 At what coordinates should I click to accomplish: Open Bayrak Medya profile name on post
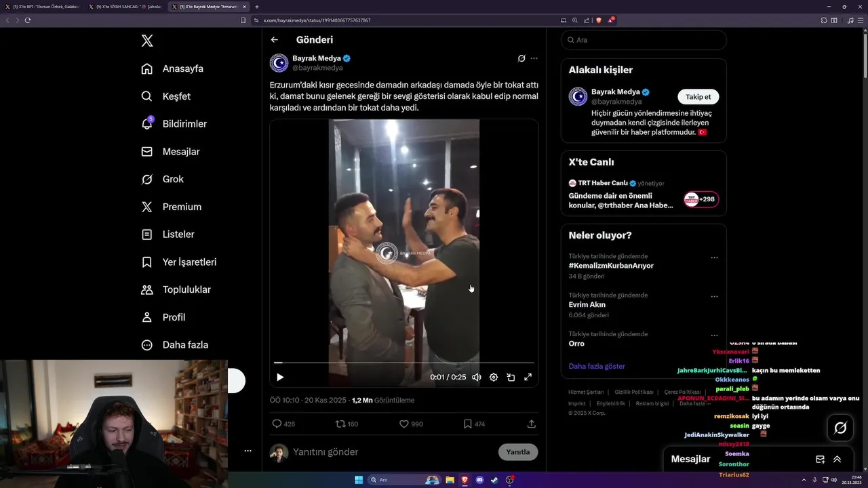click(317, 58)
